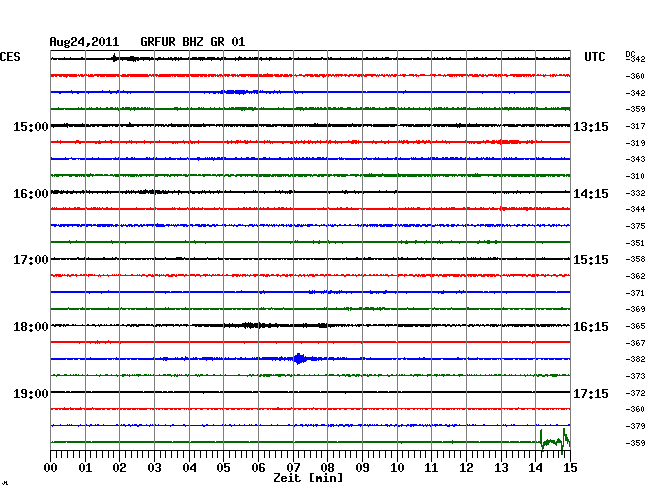
Task: Click the DC offset value -358
Action: click(635, 259)
